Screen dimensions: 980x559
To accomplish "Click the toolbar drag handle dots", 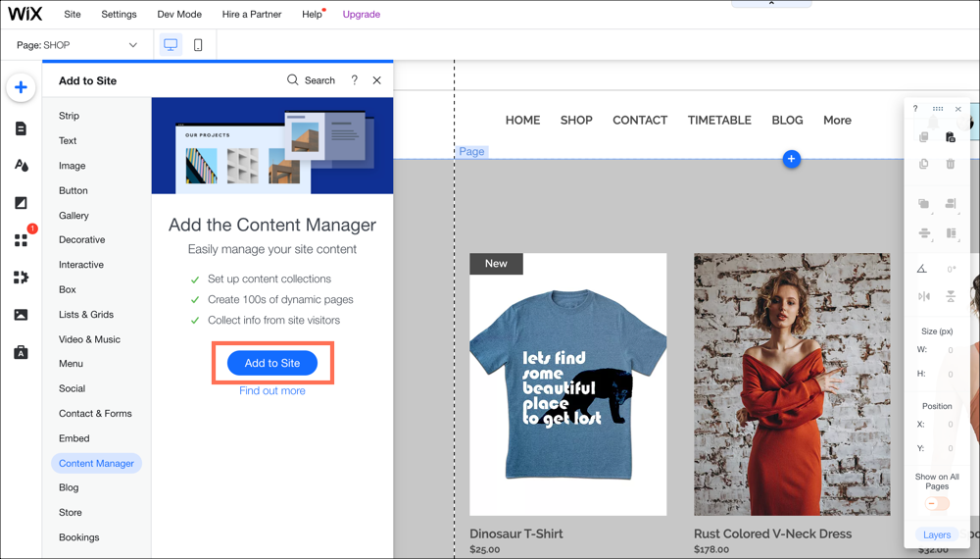I will tap(938, 109).
